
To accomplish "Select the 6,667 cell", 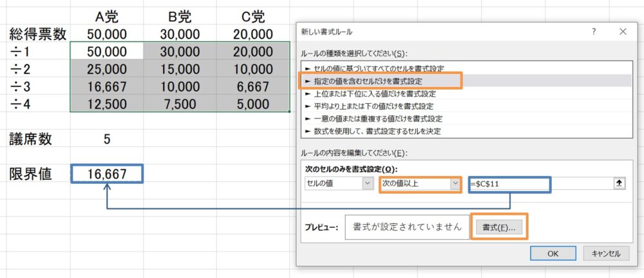I will 253,86.
